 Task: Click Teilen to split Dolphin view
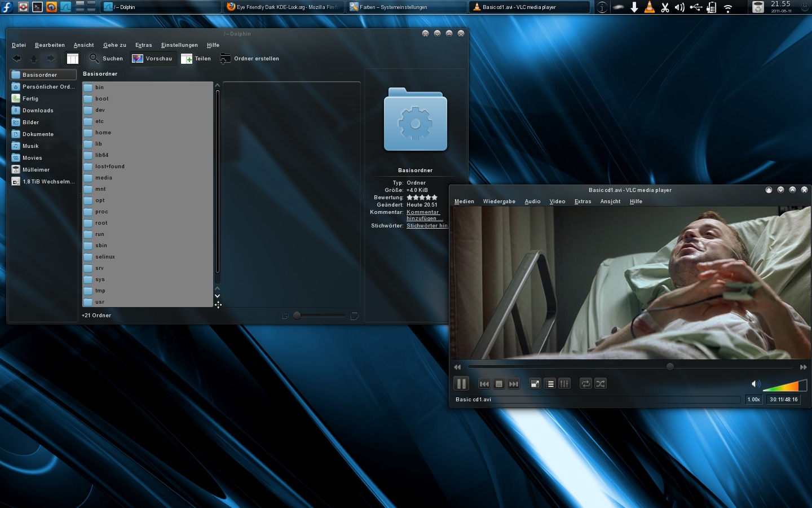196,59
